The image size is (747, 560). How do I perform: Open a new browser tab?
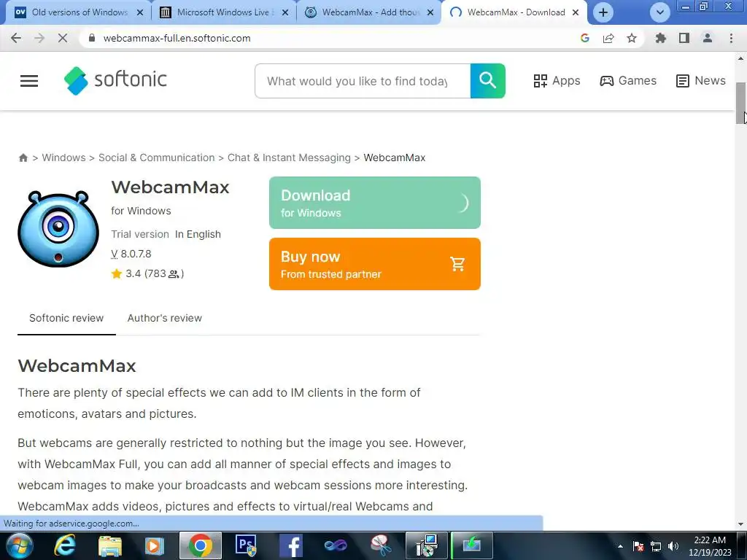pos(603,12)
